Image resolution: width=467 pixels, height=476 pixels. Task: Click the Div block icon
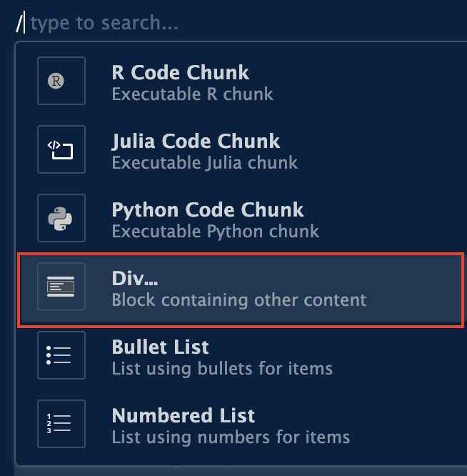(61, 287)
